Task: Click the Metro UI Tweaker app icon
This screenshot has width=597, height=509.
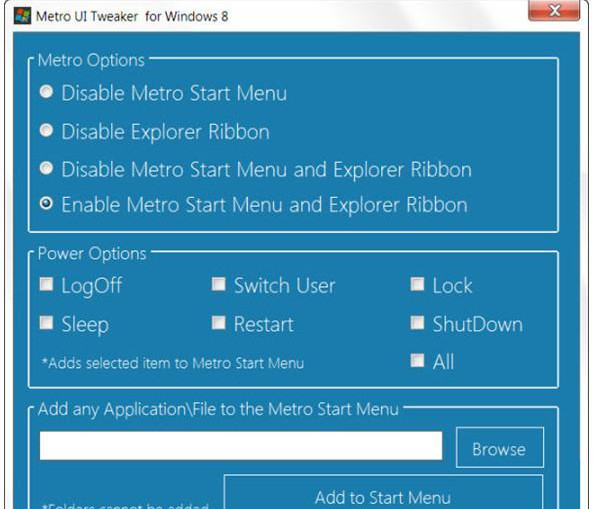Action: click(22, 16)
